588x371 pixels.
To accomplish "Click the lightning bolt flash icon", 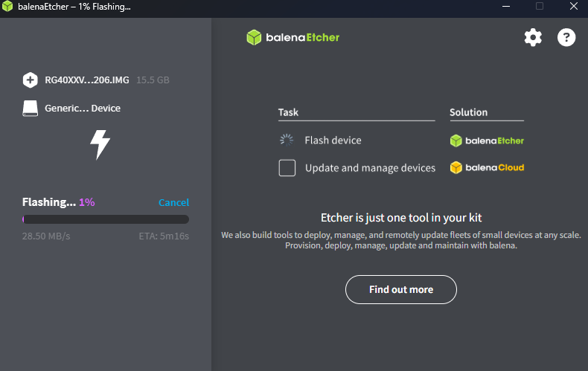I will pyautogui.click(x=100, y=144).
